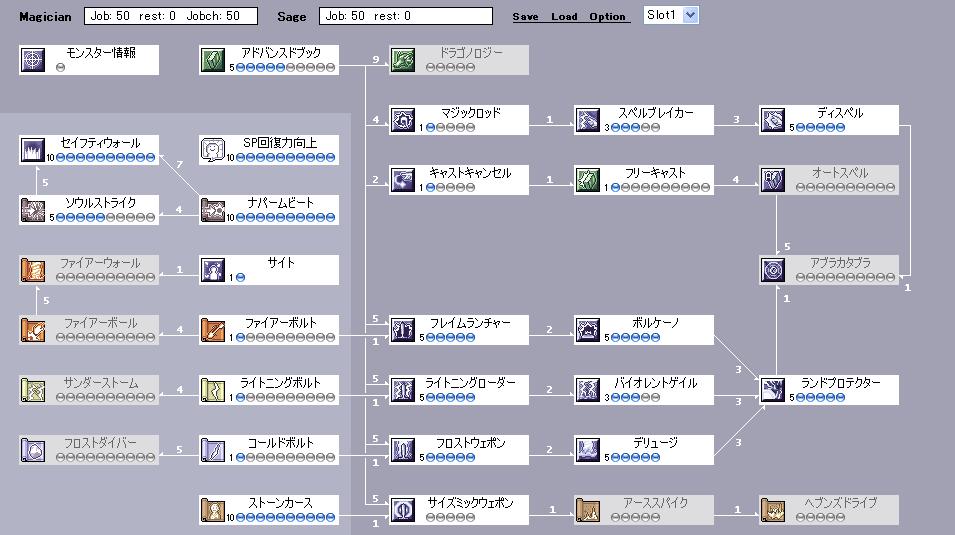Click the アブラカタブラ skill name

click(840, 263)
